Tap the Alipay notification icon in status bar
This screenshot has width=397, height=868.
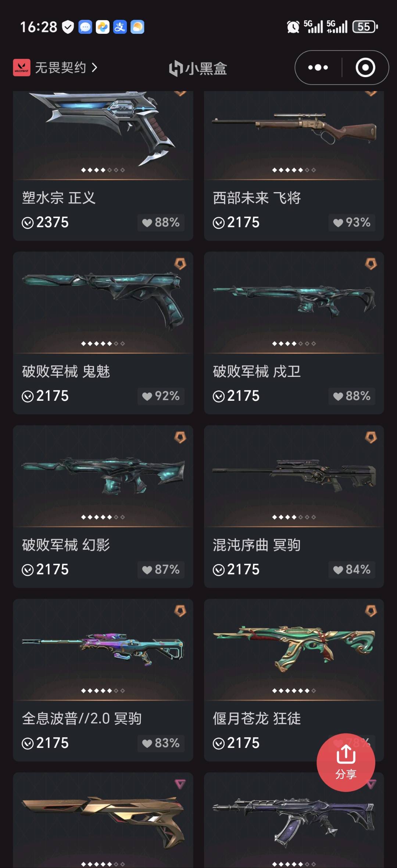pos(120,27)
